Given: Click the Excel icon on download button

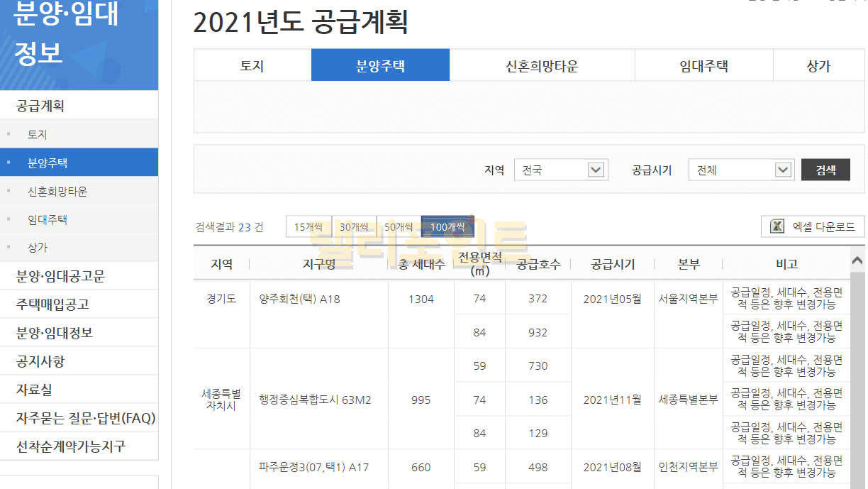Looking at the screenshot, I should coord(777,226).
